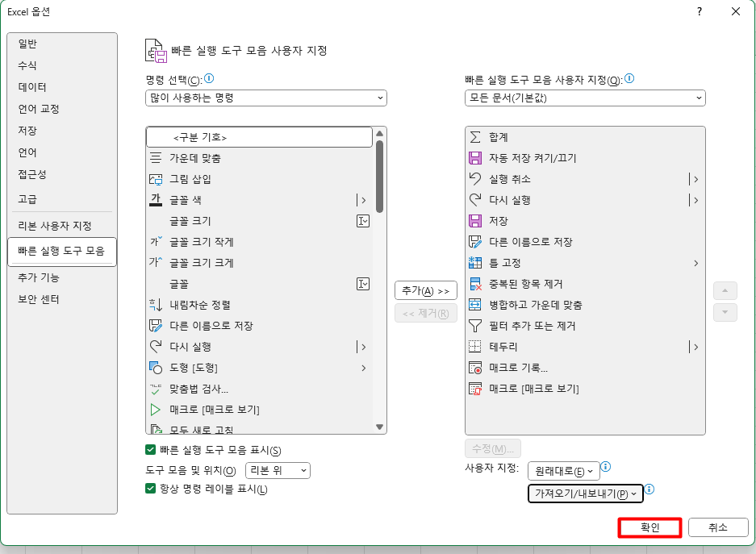Open the 리본 위 position dropdown

coord(278,471)
